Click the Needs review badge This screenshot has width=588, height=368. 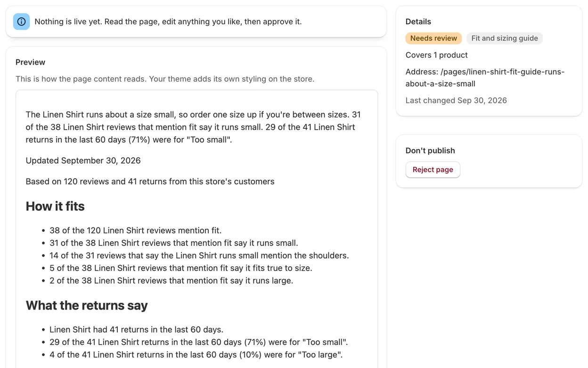pos(433,38)
